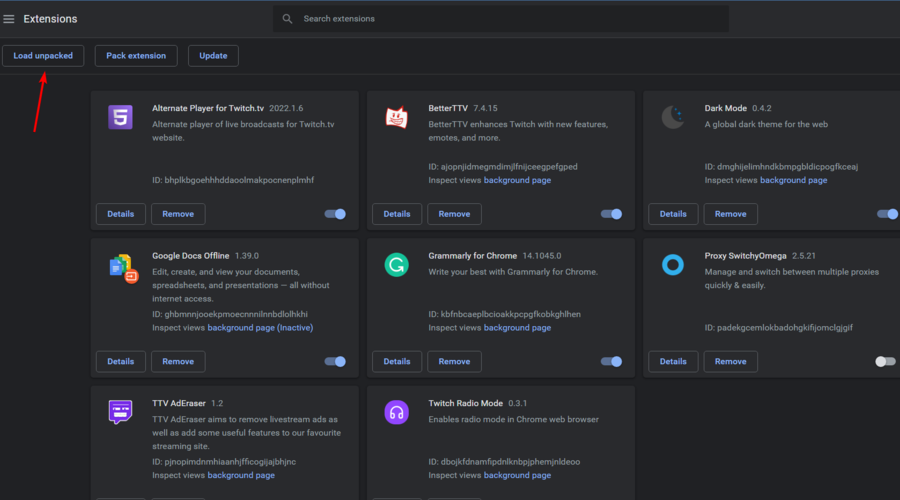Select Grammarly ID kbfnbcaeplbcioakkpcpgfkobkghlhen
The width and height of the screenshot is (900, 500).
coord(505,314)
